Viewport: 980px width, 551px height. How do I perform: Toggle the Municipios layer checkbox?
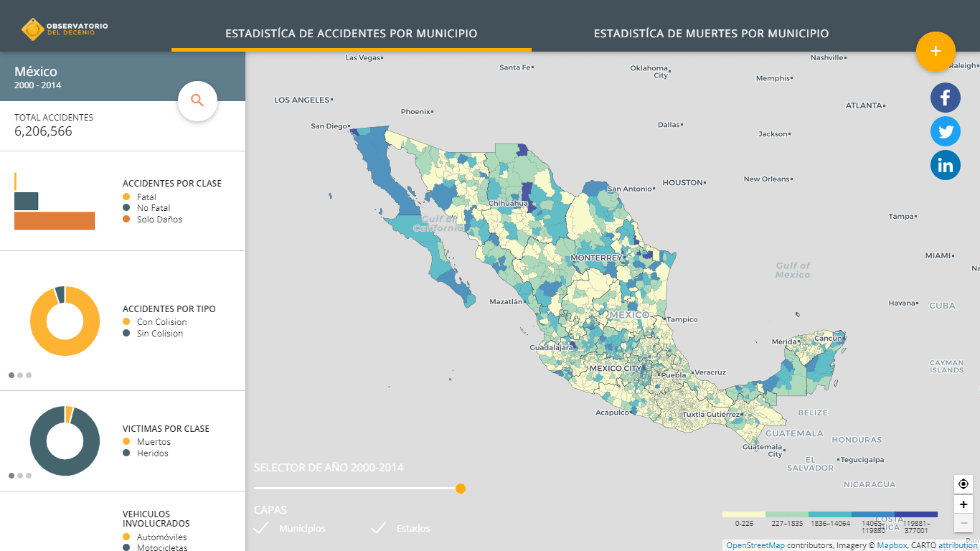262,528
